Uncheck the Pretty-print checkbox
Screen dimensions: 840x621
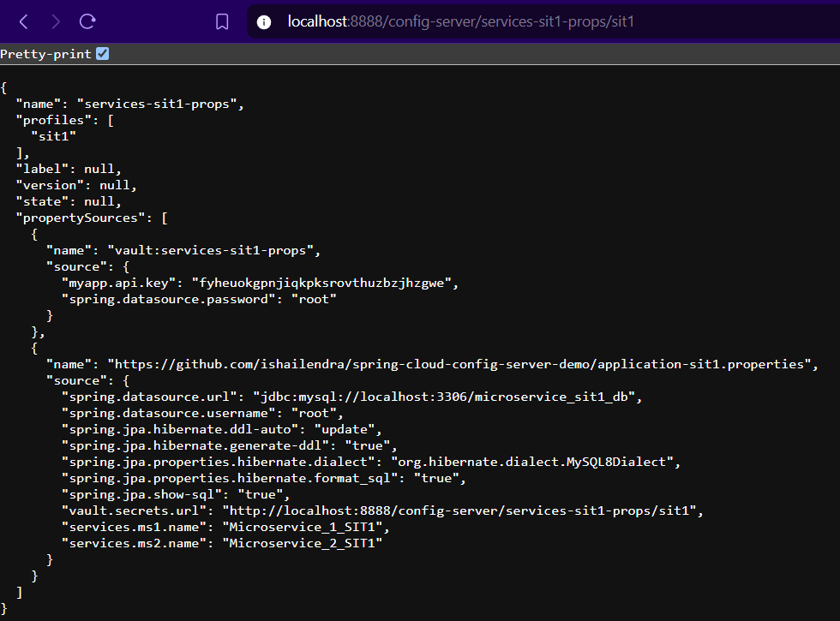point(102,53)
